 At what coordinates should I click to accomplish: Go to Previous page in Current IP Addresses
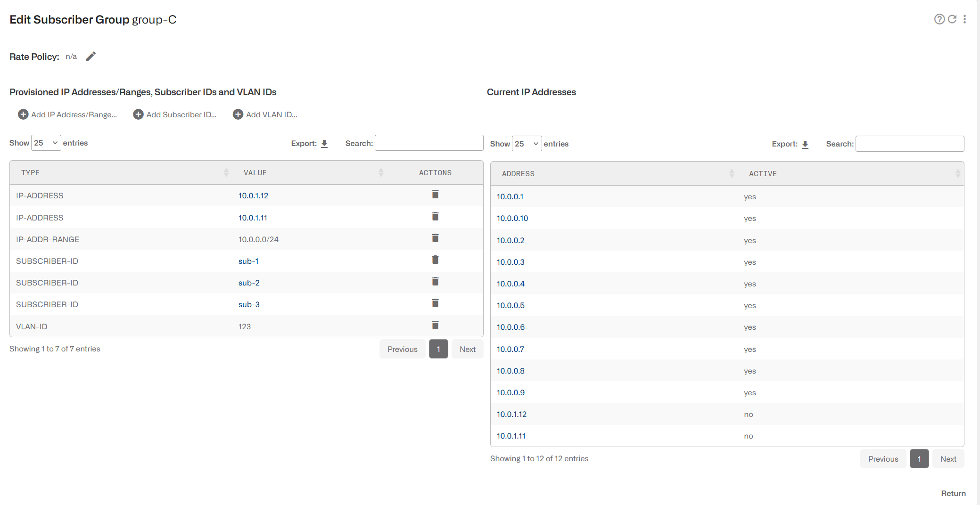point(883,459)
